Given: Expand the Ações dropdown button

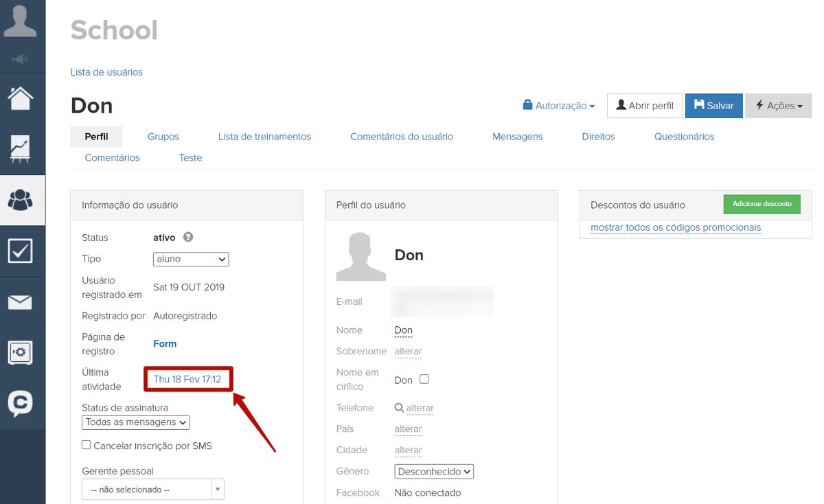Looking at the screenshot, I should point(778,106).
